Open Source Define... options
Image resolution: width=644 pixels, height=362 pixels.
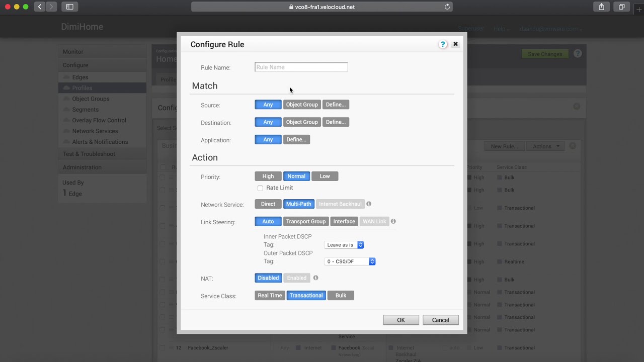[336, 105]
